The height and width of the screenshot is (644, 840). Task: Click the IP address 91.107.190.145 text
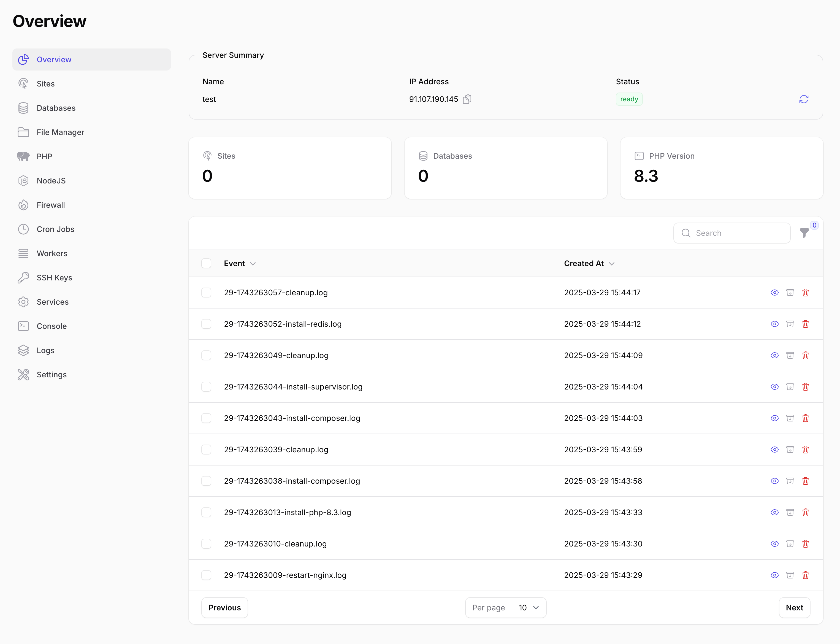click(x=433, y=99)
